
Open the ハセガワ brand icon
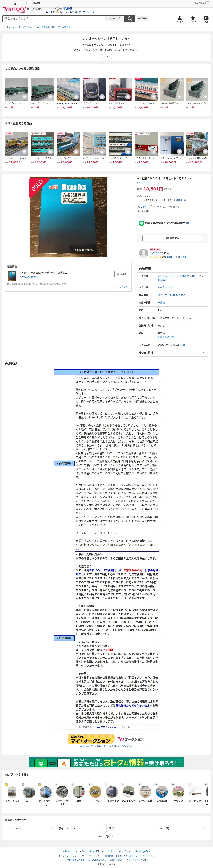[x=178, y=792]
